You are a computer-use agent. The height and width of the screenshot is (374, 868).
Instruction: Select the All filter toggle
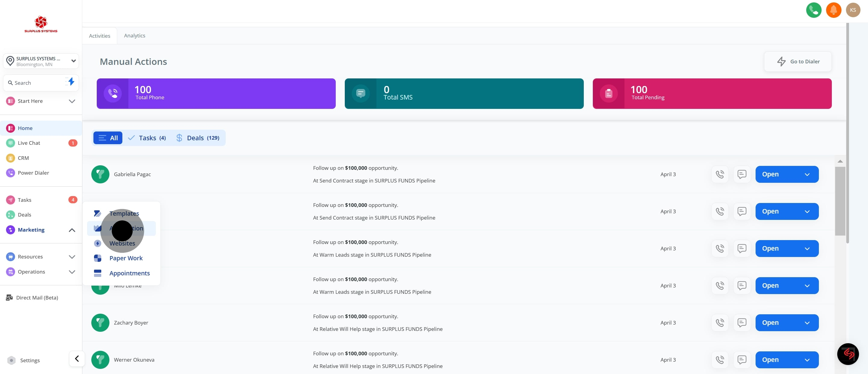108,138
